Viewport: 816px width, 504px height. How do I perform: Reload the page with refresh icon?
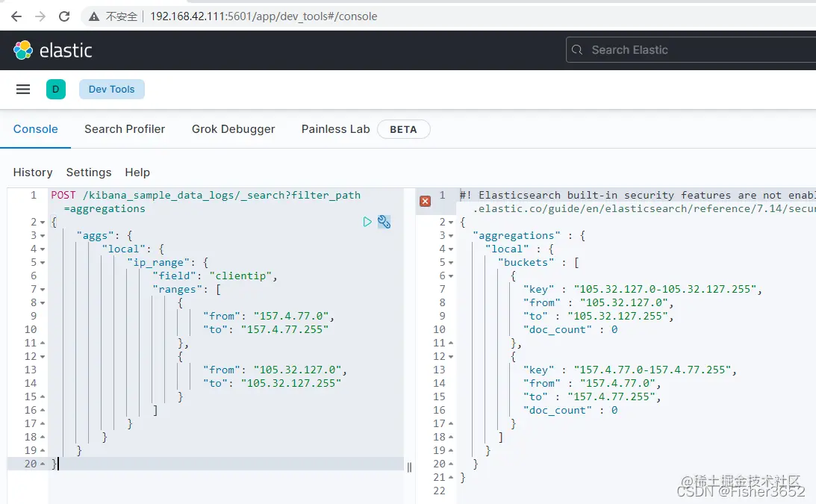tap(64, 16)
